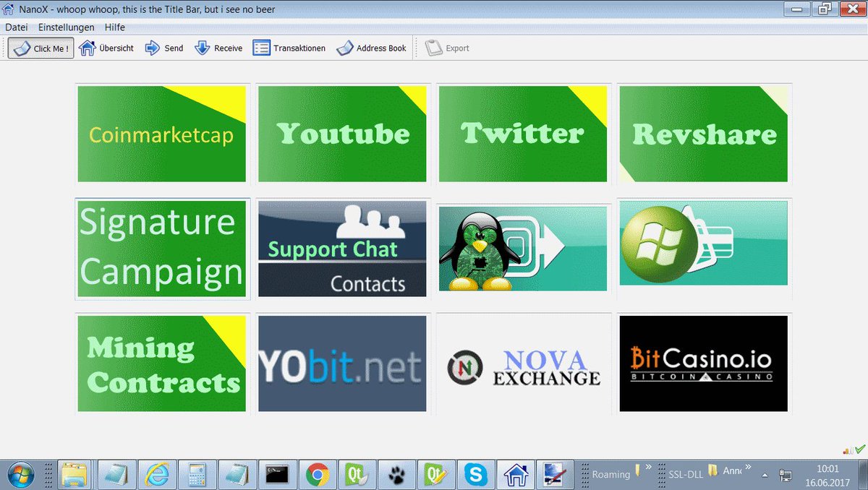Open the Qt icon with the leaf
868x490 pixels.
point(358,475)
